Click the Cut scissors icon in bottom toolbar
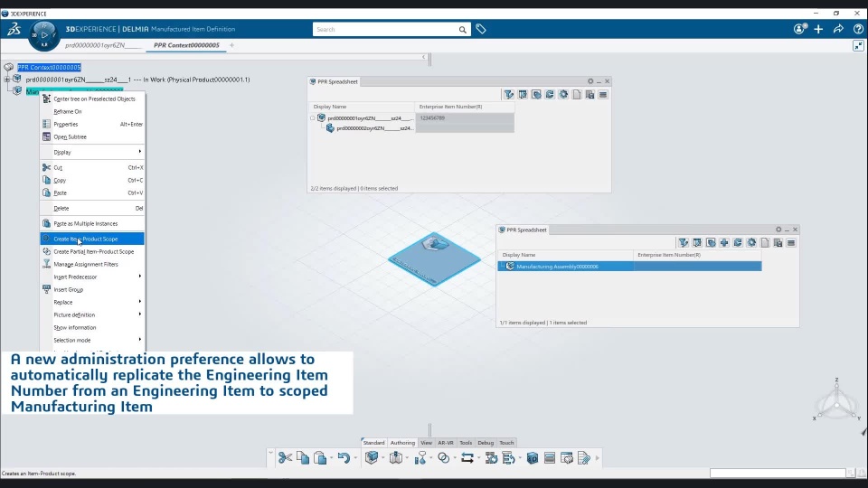The image size is (868, 488). coord(285,457)
